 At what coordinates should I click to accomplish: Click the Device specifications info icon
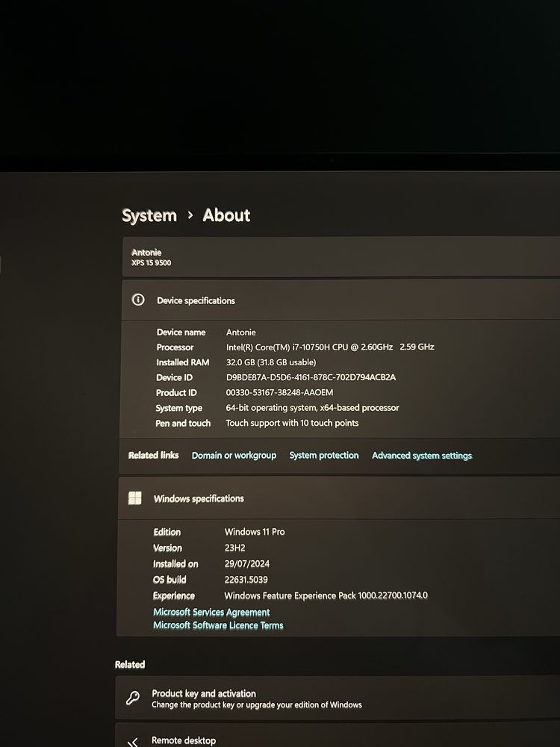[138, 300]
